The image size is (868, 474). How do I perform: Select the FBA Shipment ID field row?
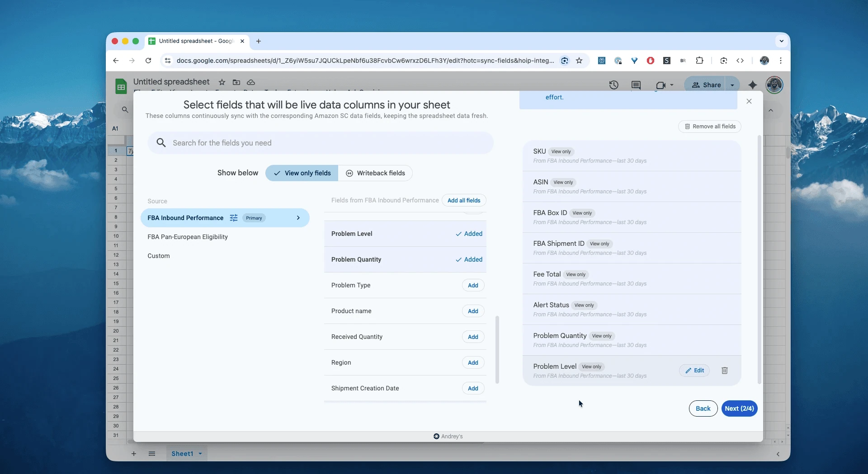coord(632,248)
